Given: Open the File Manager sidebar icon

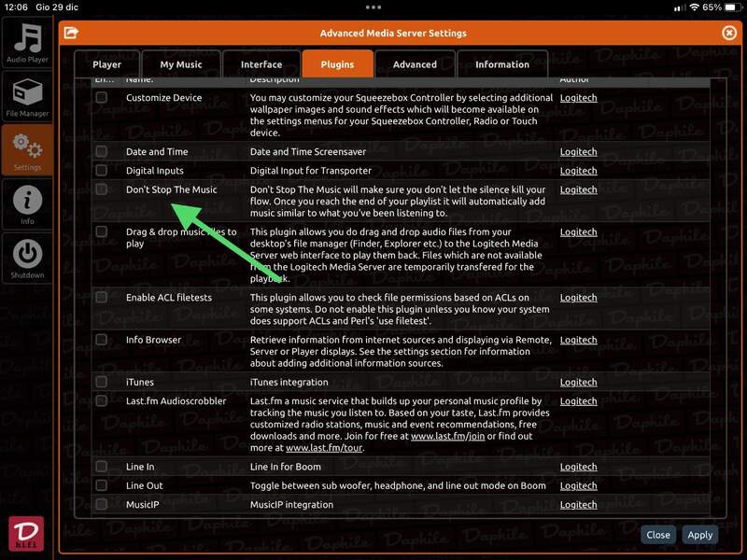Looking at the screenshot, I should 27,97.
